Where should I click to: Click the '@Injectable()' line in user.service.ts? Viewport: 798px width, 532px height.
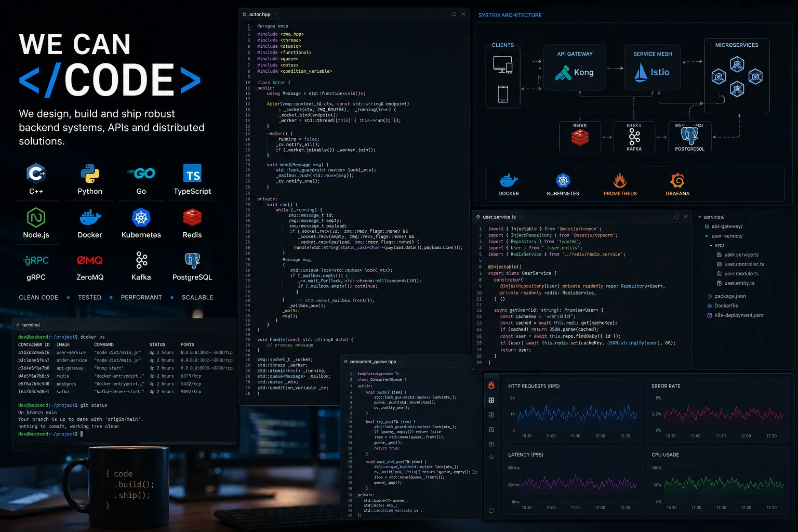[x=505, y=267]
